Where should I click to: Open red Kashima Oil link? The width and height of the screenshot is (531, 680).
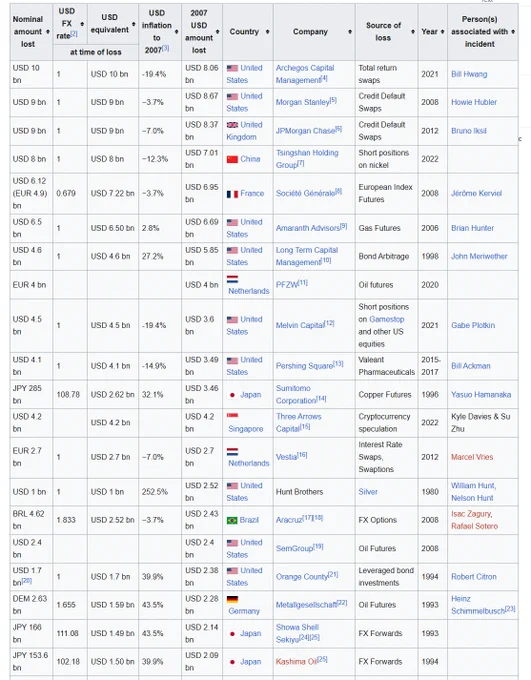tap(296, 662)
